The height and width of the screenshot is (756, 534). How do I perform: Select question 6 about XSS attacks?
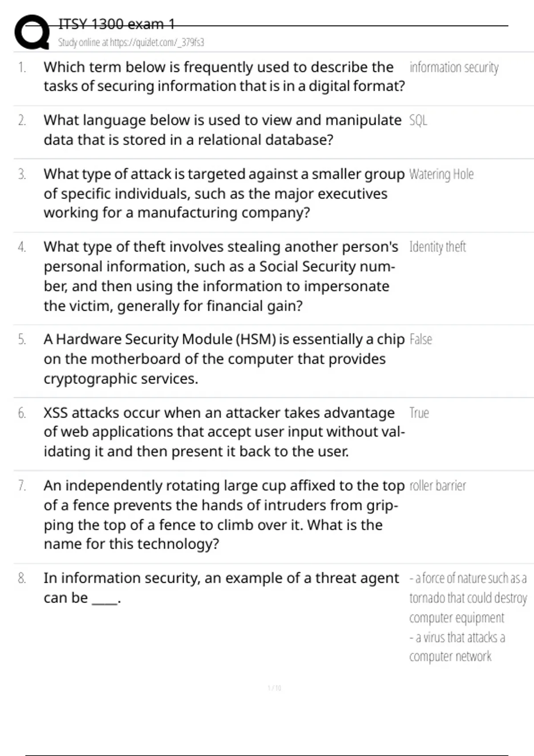[x=224, y=432]
